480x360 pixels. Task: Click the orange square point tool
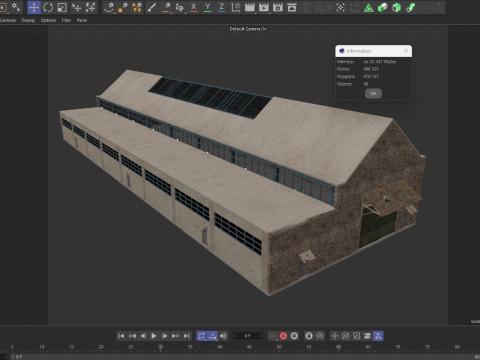[123, 7]
